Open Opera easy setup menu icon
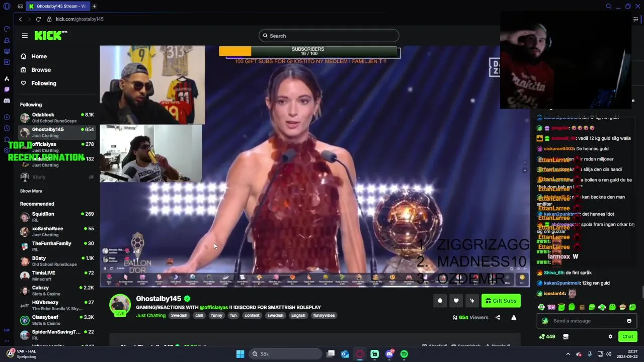The image size is (644, 362). tap(635, 19)
